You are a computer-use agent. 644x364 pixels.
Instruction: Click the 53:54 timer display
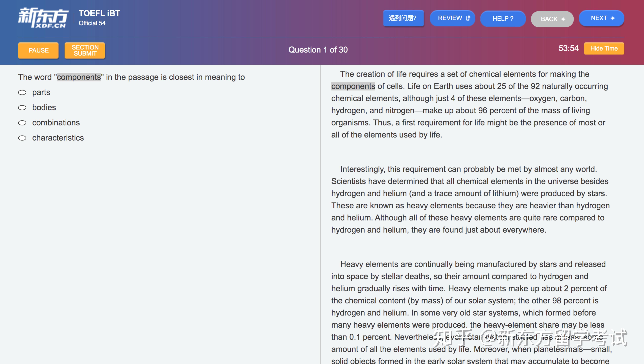click(568, 48)
